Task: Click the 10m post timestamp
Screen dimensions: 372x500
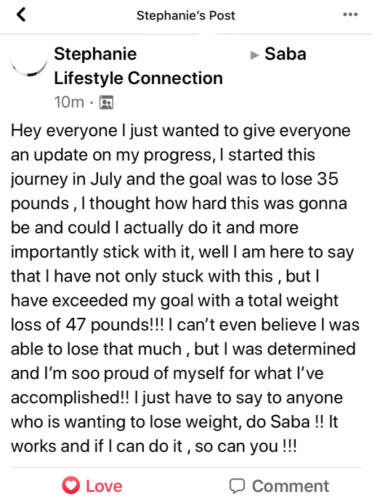Action: tap(69, 102)
